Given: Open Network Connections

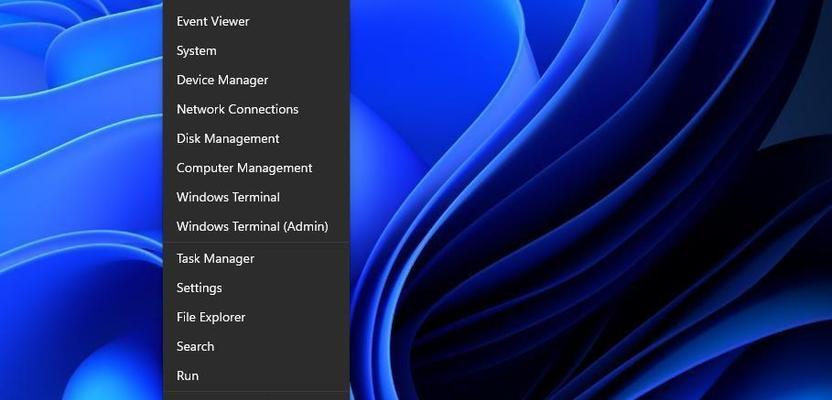Looking at the screenshot, I should (x=256, y=109).
